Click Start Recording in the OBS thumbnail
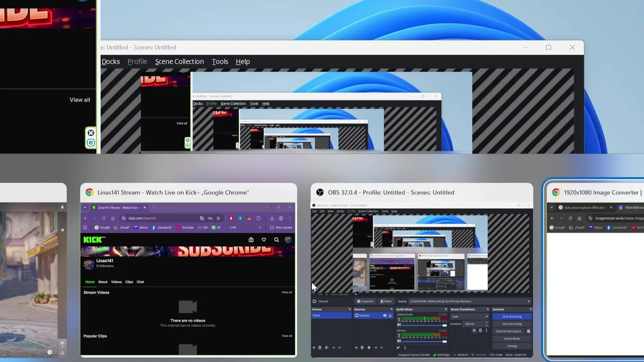644x362 pixels. click(x=512, y=324)
